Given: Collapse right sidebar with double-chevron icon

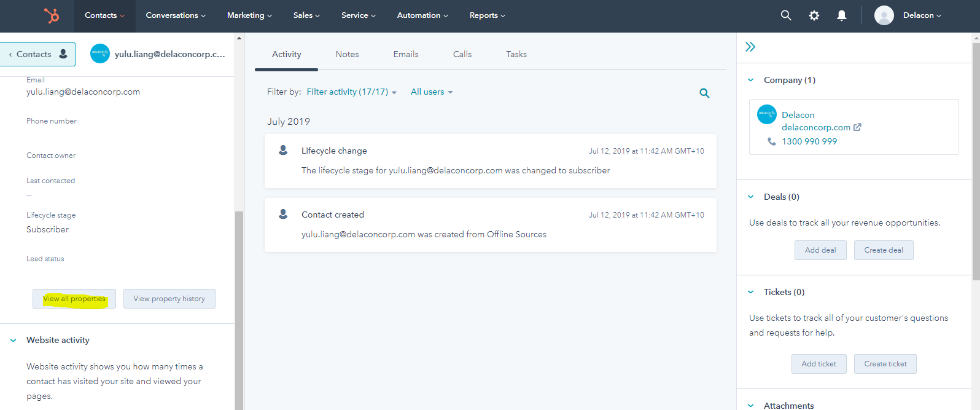Looking at the screenshot, I should pos(750,47).
